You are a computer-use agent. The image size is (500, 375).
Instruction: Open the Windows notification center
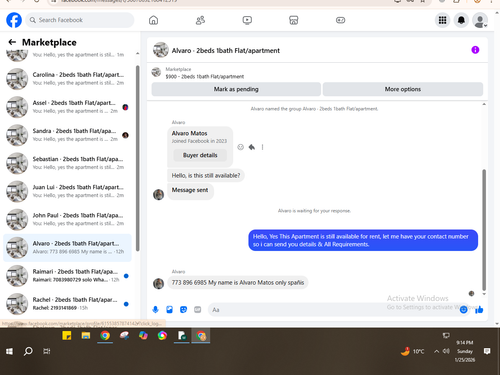487,351
